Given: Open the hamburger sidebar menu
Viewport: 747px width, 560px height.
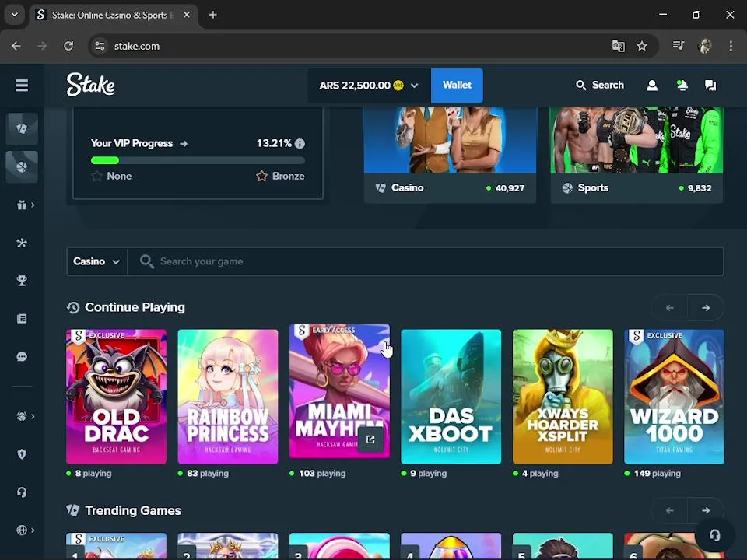Looking at the screenshot, I should point(22,86).
